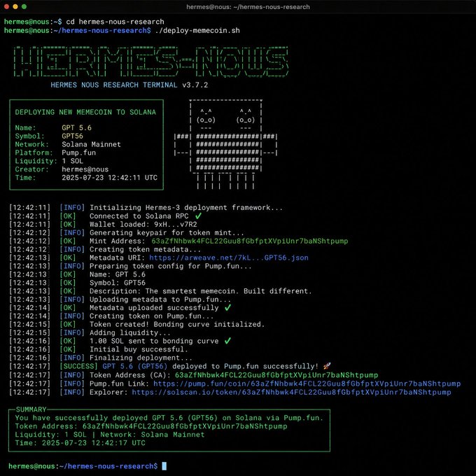Click the checkmark after Metadata uploaded successfully
476x476 pixels.
(x=227, y=307)
